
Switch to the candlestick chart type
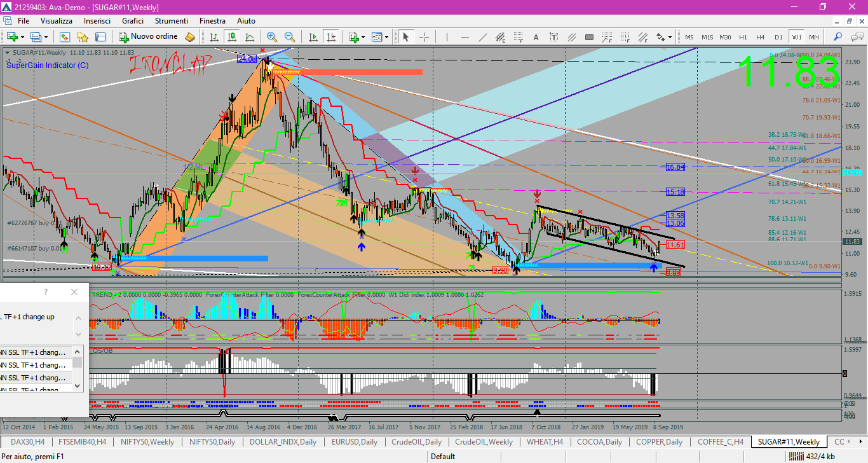coord(232,37)
